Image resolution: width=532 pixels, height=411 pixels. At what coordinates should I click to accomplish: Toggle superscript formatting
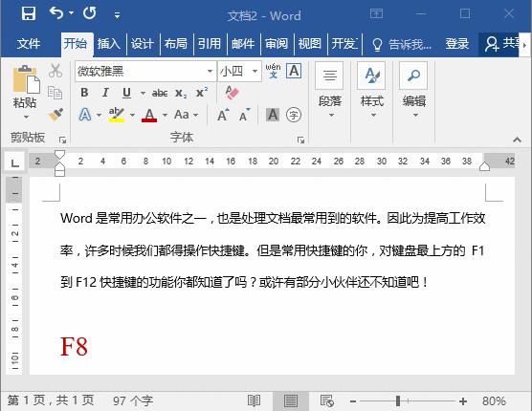click(x=202, y=93)
